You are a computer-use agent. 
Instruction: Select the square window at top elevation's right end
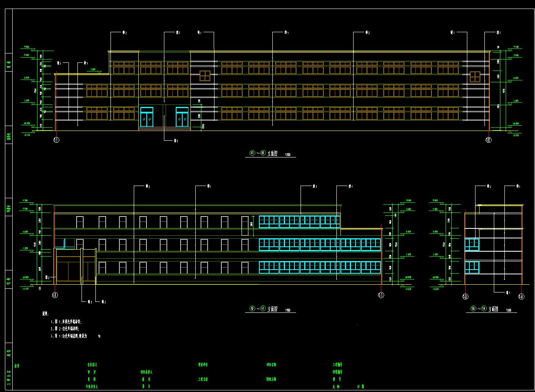[x=475, y=76]
